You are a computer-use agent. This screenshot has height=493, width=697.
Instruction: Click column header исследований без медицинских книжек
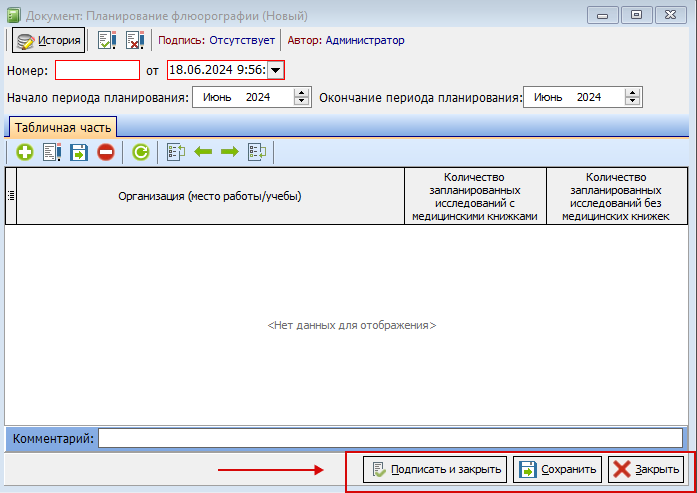coord(617,196)
